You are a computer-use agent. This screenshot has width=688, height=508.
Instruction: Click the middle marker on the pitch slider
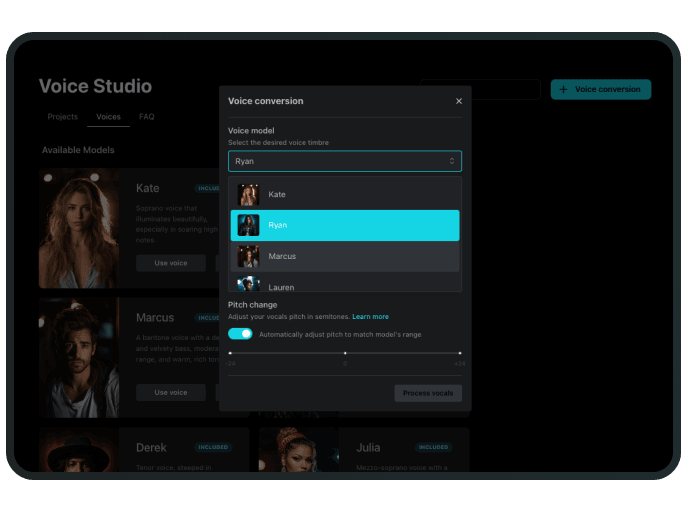[345, 353]
